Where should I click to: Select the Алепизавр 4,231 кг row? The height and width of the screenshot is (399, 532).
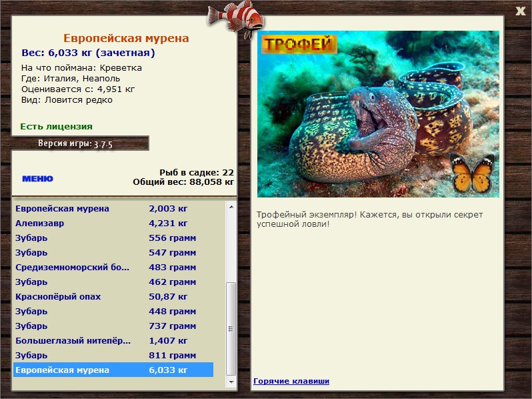113,223
